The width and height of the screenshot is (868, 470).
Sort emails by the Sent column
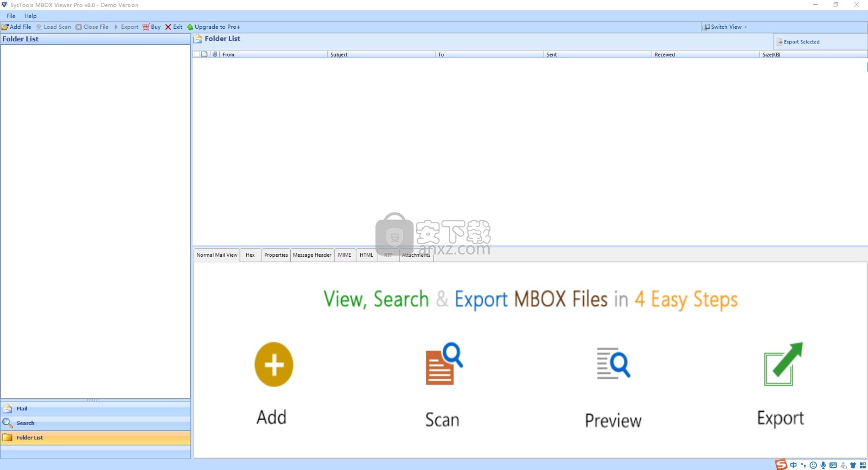(597, 54)
